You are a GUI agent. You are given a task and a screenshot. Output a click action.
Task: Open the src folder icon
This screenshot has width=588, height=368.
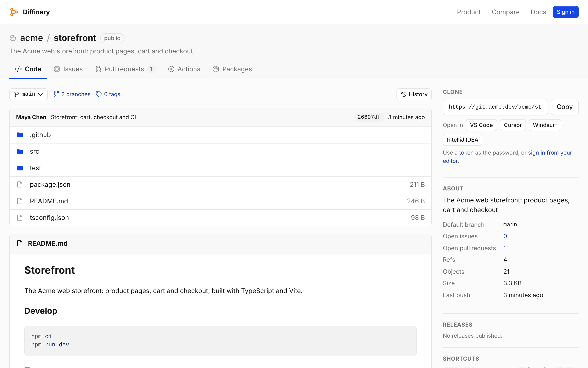[x=20, y=151]
